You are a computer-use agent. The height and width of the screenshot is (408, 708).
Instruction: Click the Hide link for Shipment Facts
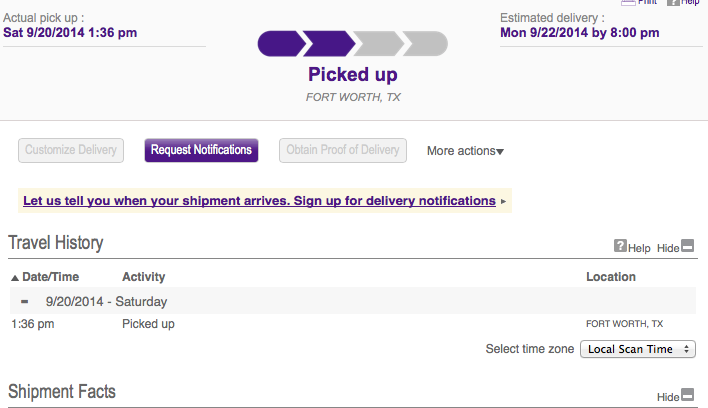(667, 396)
